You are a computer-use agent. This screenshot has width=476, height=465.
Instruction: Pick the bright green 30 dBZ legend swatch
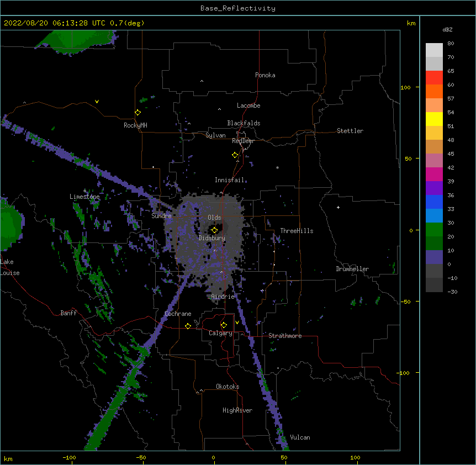click(434, 230)
